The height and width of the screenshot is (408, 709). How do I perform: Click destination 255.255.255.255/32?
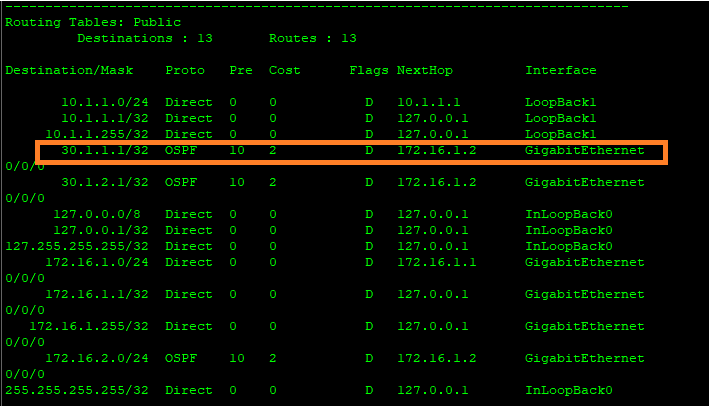(77, 390)
